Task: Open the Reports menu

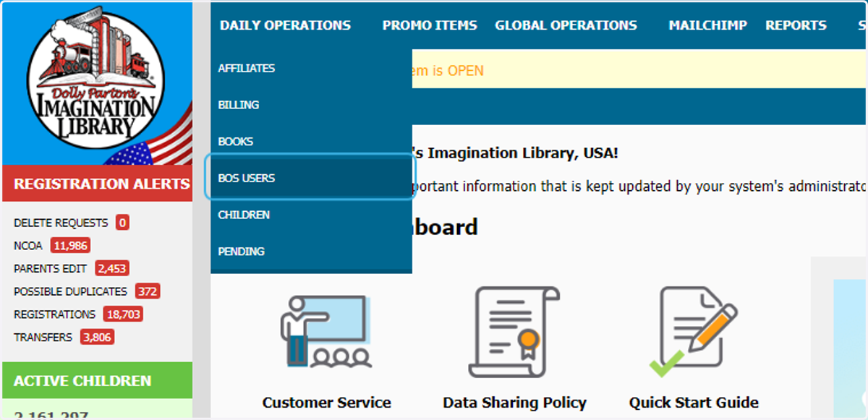Action: click(x=796, y=25)
